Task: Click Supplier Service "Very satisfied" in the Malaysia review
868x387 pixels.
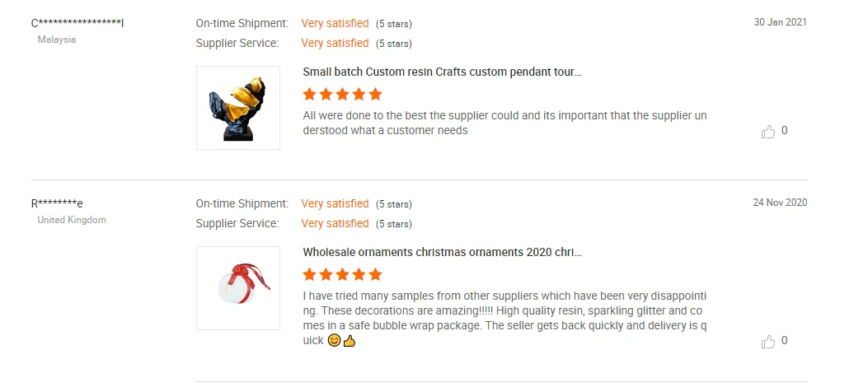Action: click(x=335, y=43)
